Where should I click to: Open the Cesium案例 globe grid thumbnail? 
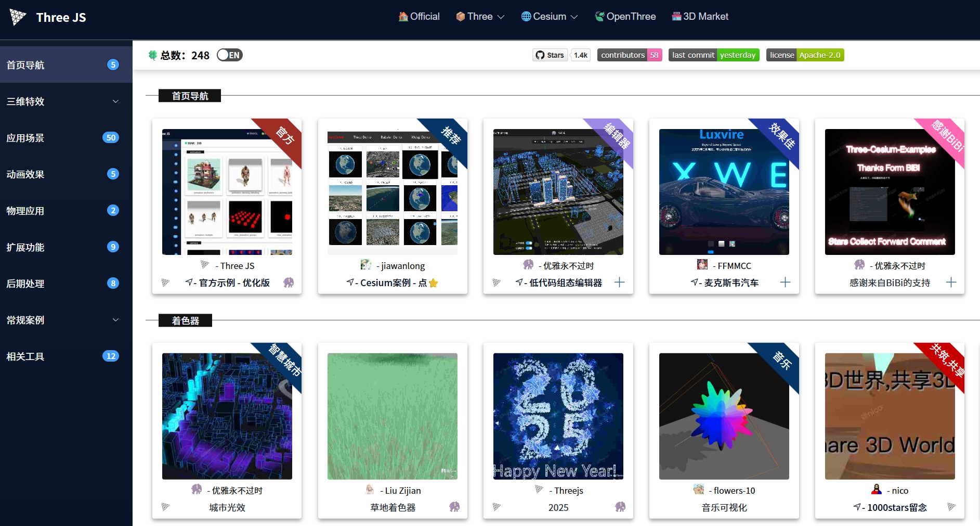[x=393, y=192]
